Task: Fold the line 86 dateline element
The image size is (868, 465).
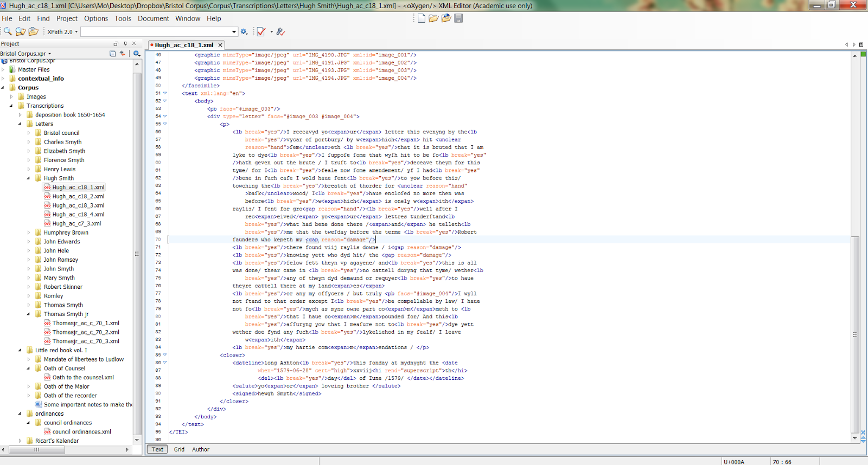Action: [x=165, y=363]
